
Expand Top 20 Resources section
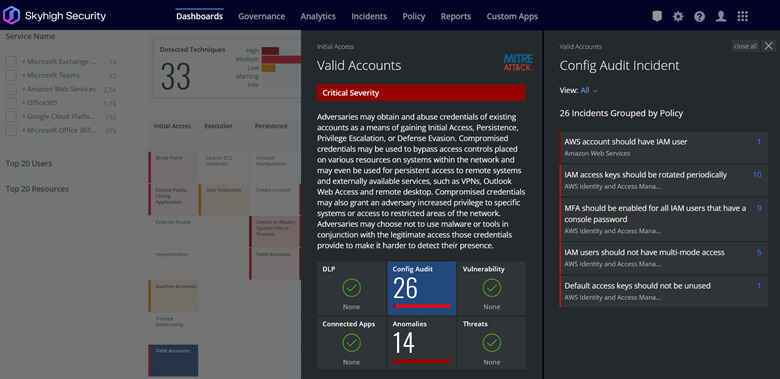[37, 189]
